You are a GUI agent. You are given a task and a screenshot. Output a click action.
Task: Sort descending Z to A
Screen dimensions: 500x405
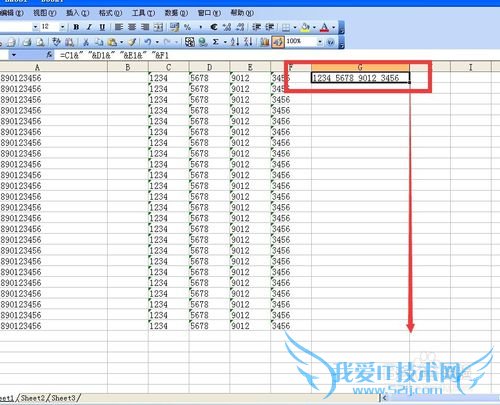pyautogui.click(x=248, y=42)
